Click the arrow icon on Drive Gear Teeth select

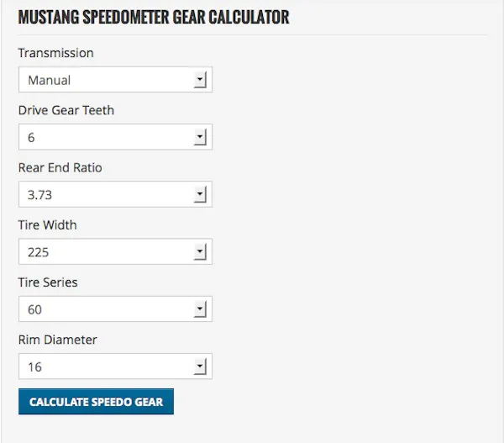pos(200,137)
